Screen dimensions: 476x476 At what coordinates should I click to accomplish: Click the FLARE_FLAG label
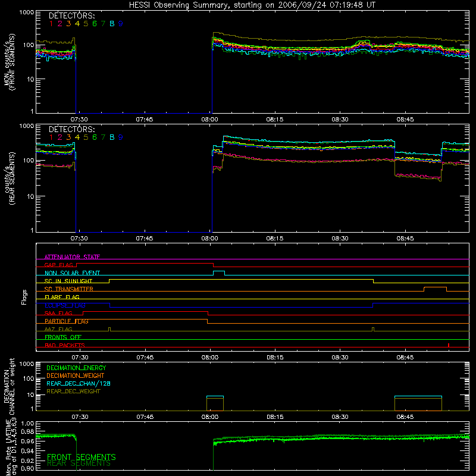[x=62, y=297]
